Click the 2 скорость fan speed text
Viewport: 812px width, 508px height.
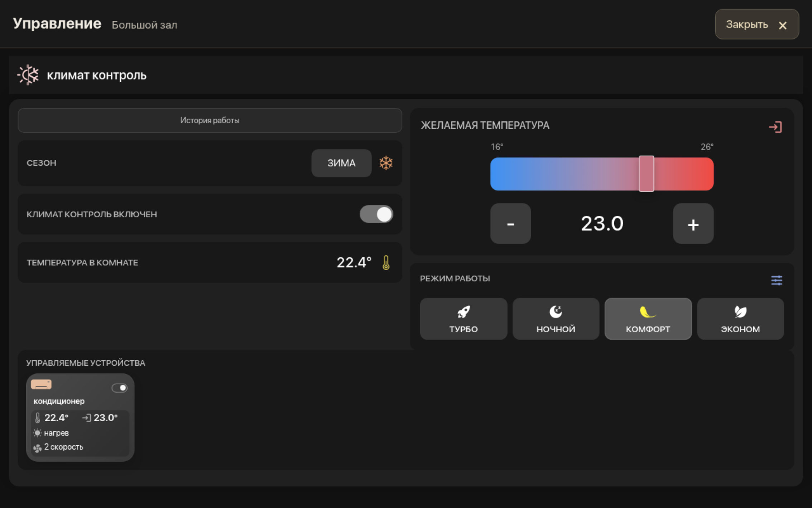[64, 447]
